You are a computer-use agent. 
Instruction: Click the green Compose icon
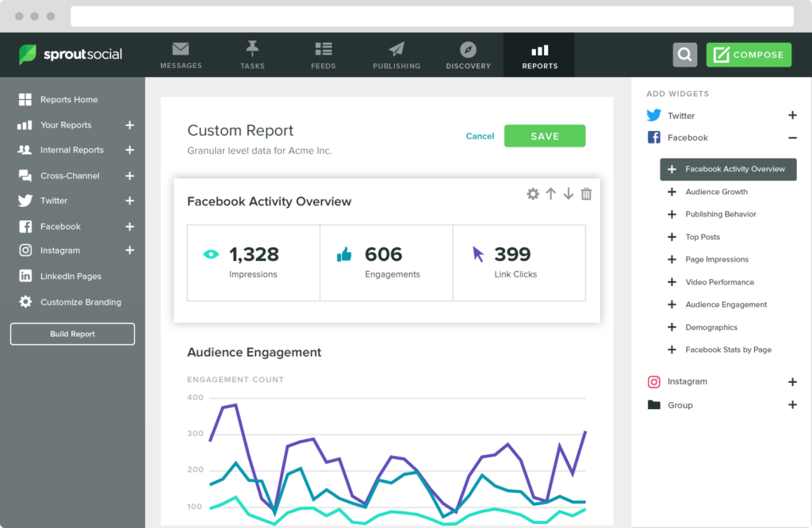coord(748,55)
